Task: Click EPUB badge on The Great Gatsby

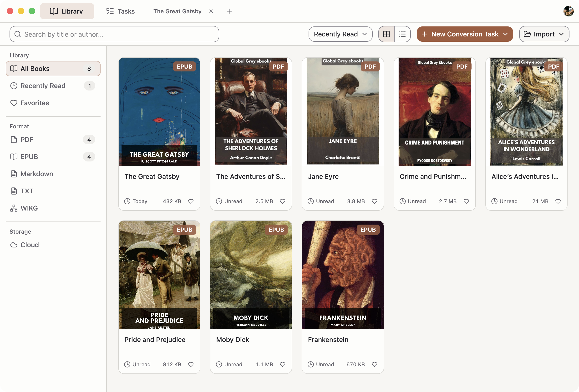Action: click(x=184, y=66)
